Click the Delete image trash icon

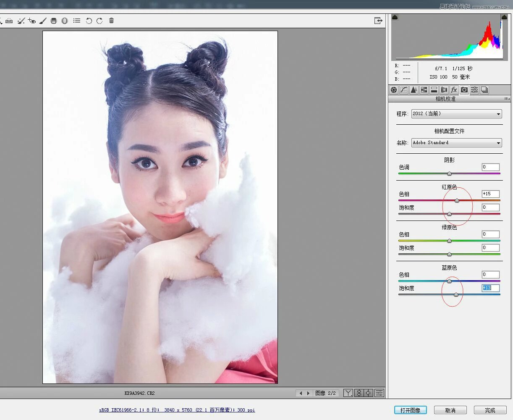click(111, 21)
